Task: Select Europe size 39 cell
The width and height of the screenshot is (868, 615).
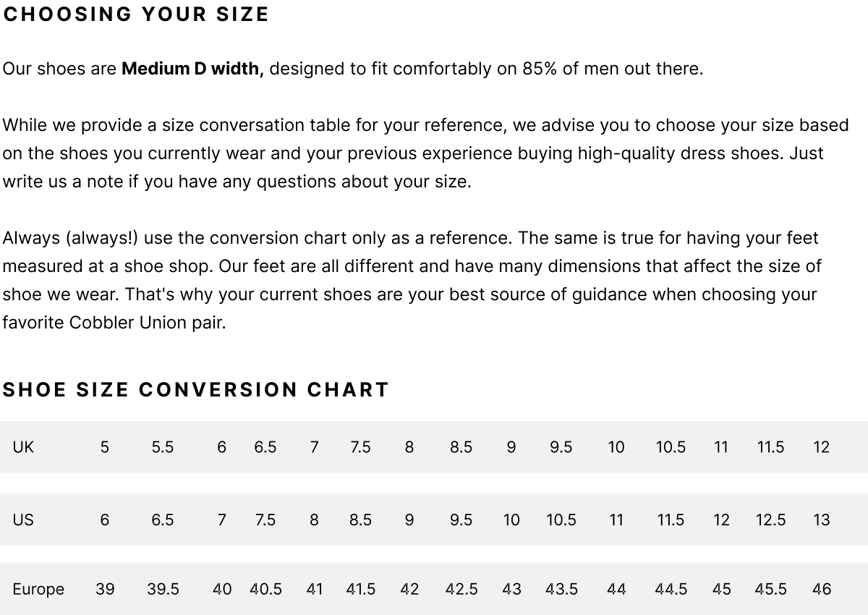Action: point(105,589)
